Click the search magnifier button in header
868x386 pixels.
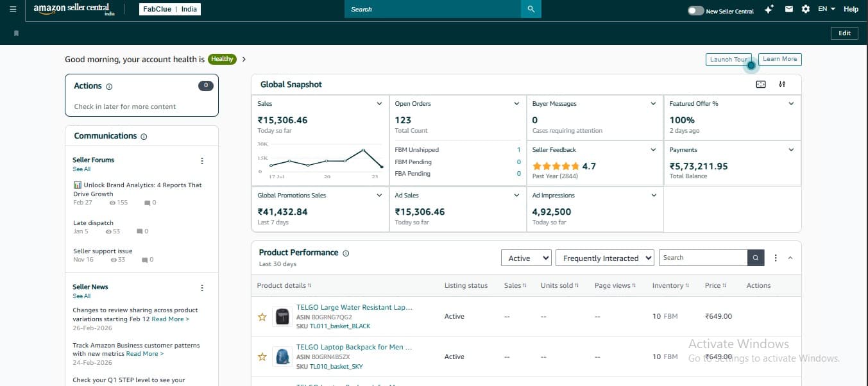pyautogui.click(x=531, y=9)
